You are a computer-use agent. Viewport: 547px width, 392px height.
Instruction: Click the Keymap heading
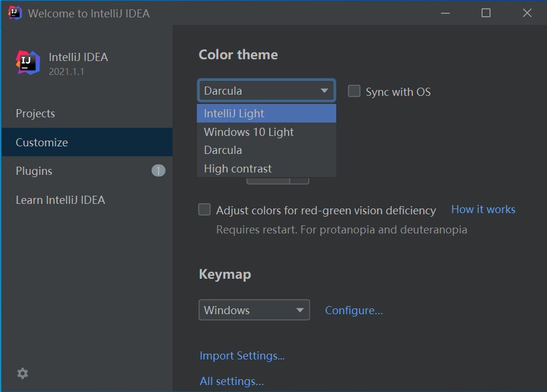coord(225,275)
